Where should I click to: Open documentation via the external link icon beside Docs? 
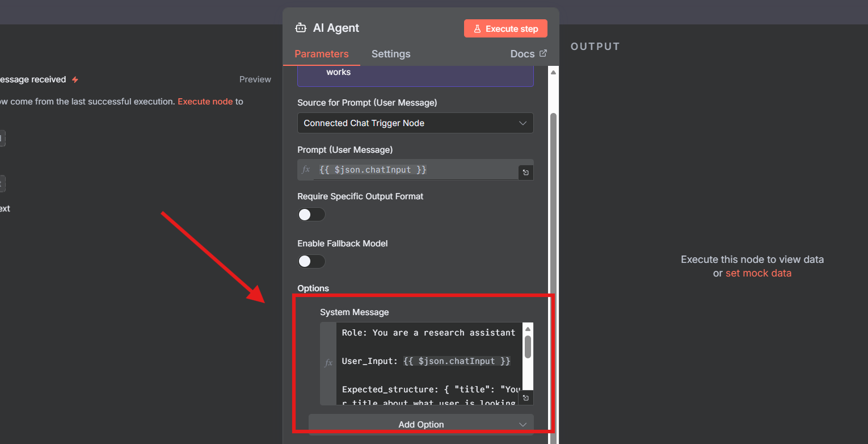543,53
